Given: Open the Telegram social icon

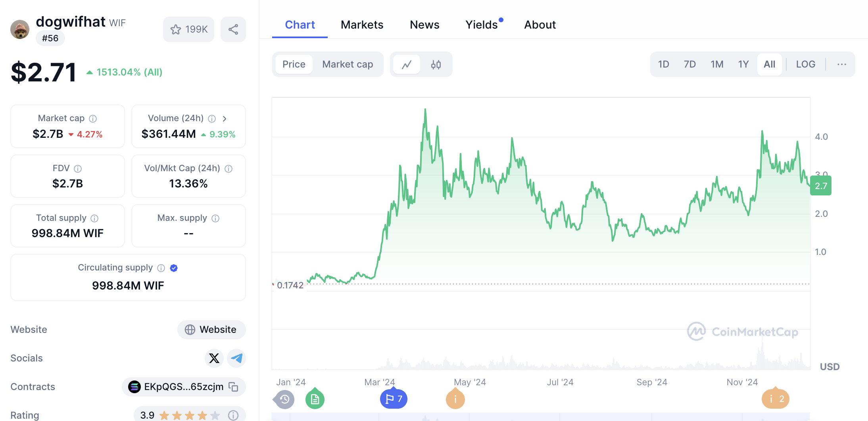Looking at the screenshot, I should pos(237,358).
